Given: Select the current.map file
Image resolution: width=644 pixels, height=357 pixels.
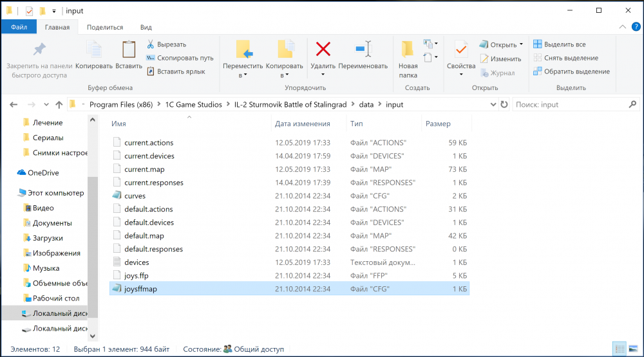Looking at the screenshot, I should click(x=144, y=169).
